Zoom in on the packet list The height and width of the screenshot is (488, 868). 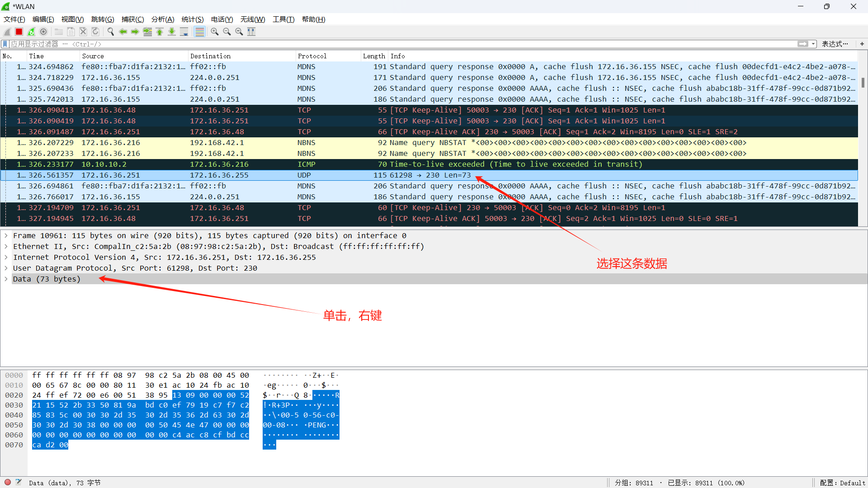pos(215,32)
